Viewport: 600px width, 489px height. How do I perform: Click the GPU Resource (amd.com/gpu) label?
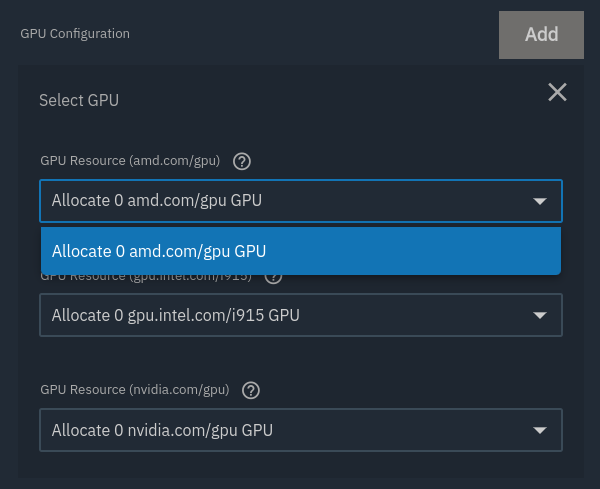click(130, 161)
